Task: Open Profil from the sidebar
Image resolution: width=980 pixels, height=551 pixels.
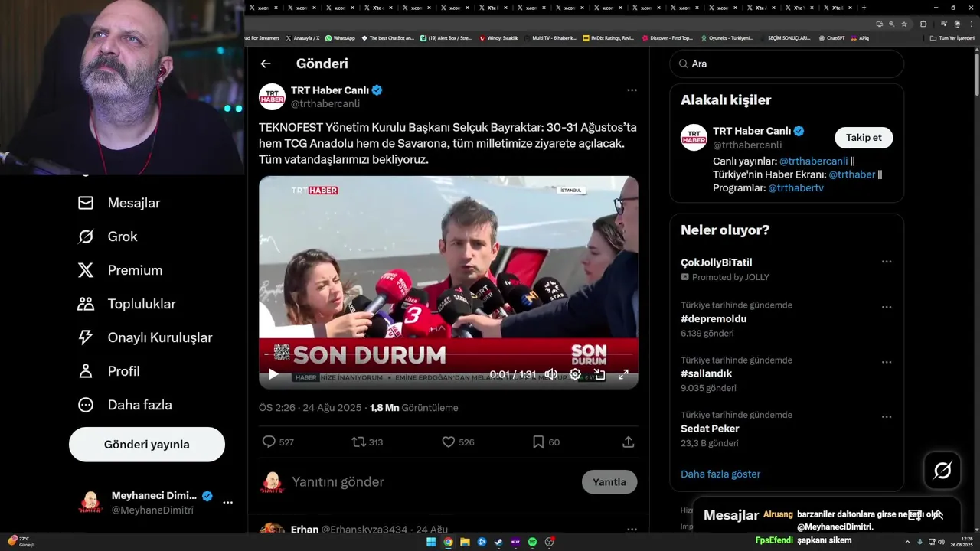Action: coord(109,371)
